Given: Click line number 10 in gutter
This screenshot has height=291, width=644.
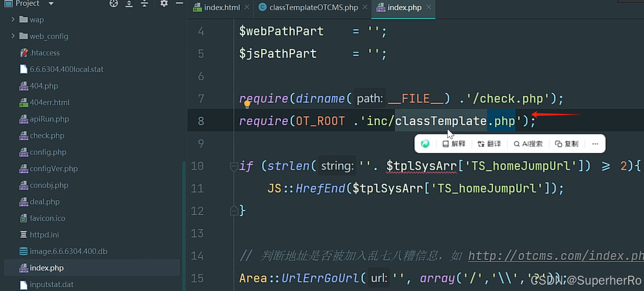Looking at the screenshot, I should click(197, 166).
